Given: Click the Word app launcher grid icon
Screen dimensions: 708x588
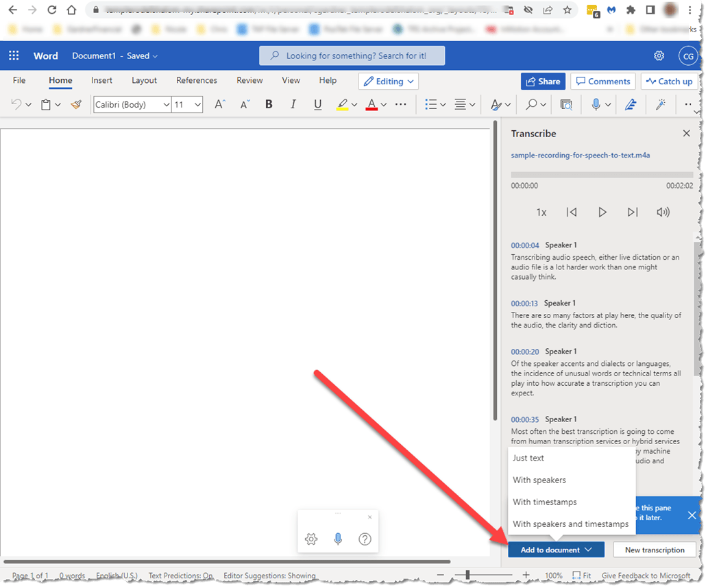Looking at the screenshot, I should [14, 56].
